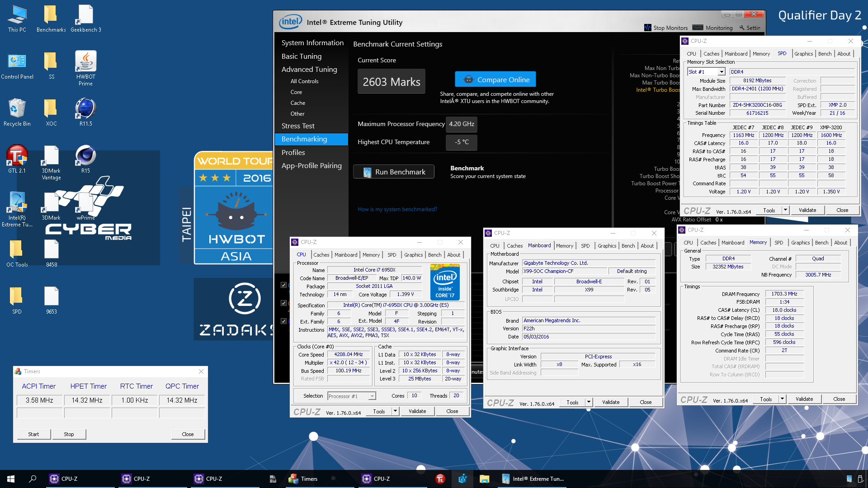This screenshot has width=868, height=488.
Task: Click Compare Online button
Action: pos(495,80)
